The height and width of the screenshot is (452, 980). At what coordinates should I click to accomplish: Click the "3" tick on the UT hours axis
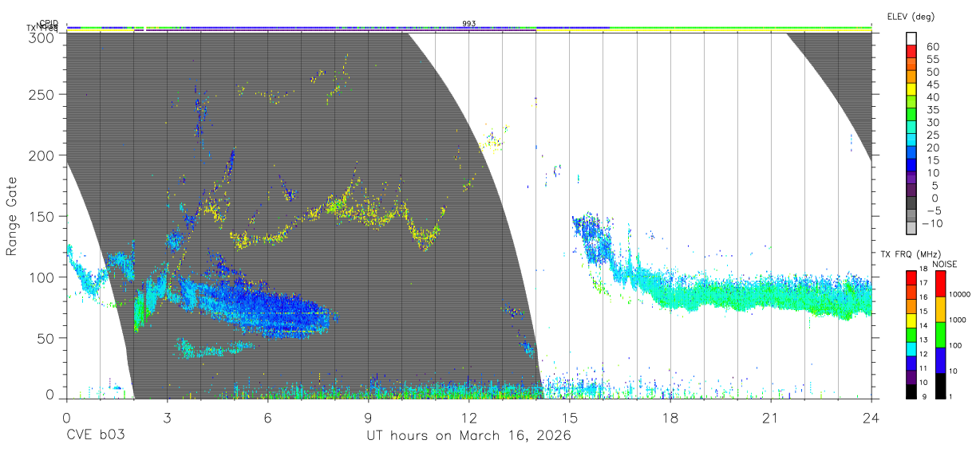(x=167, y=417)
